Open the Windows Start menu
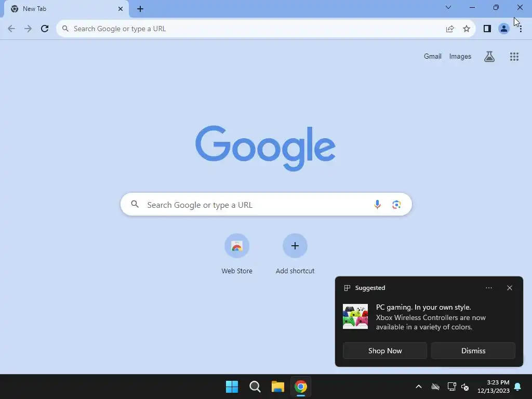532x399 pixels. pos(232,387)
